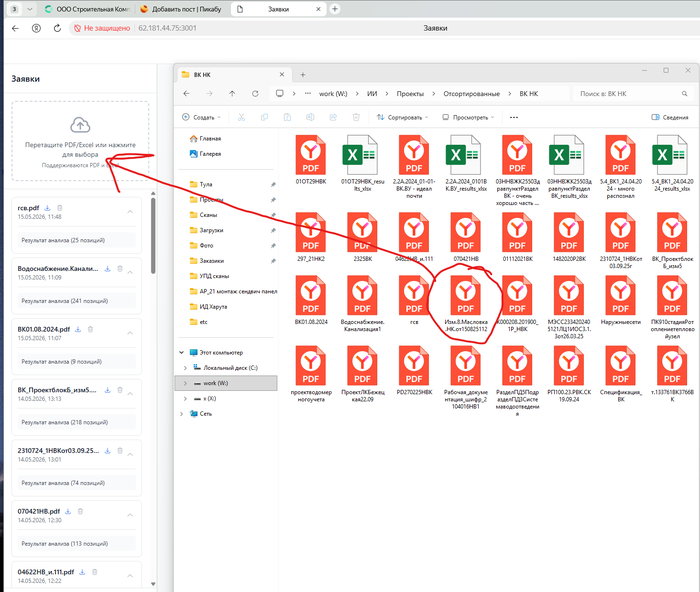Expand the Сеть tree node

pyautogui.click(x=181, y=414)
